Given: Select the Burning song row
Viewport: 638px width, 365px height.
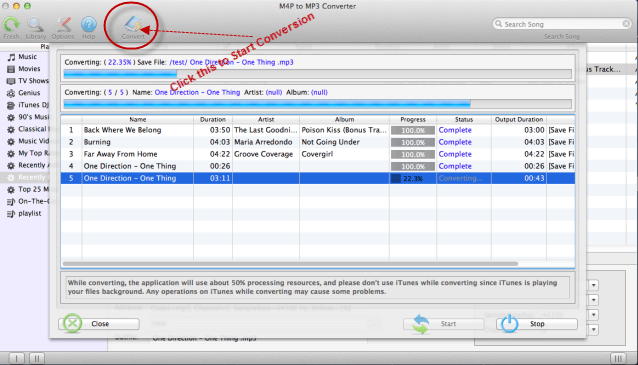Looking at the screenshot, I should pyautogui.click(x=318, y=142).
